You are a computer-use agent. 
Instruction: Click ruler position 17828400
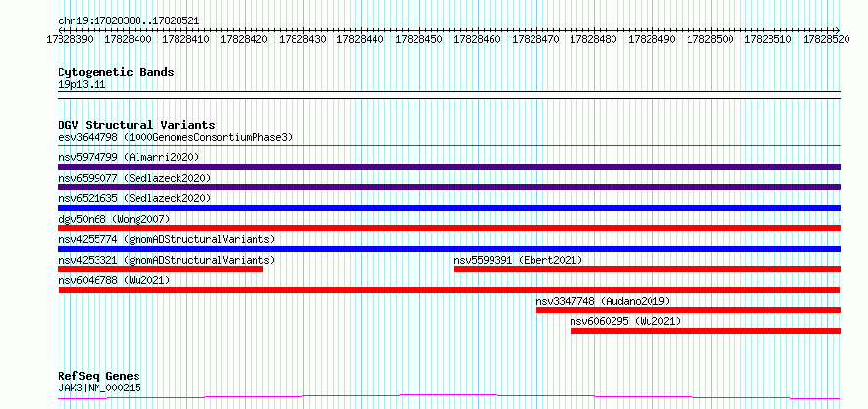(128, 39)
